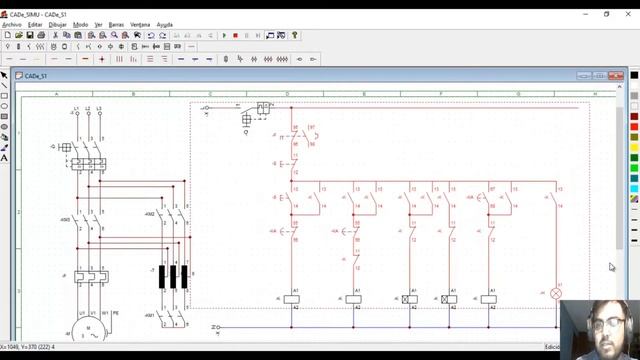Image resolution: width=640 pixels, height=360 pixels.
Task: Pick the gray color swatch
Action: 634,96
